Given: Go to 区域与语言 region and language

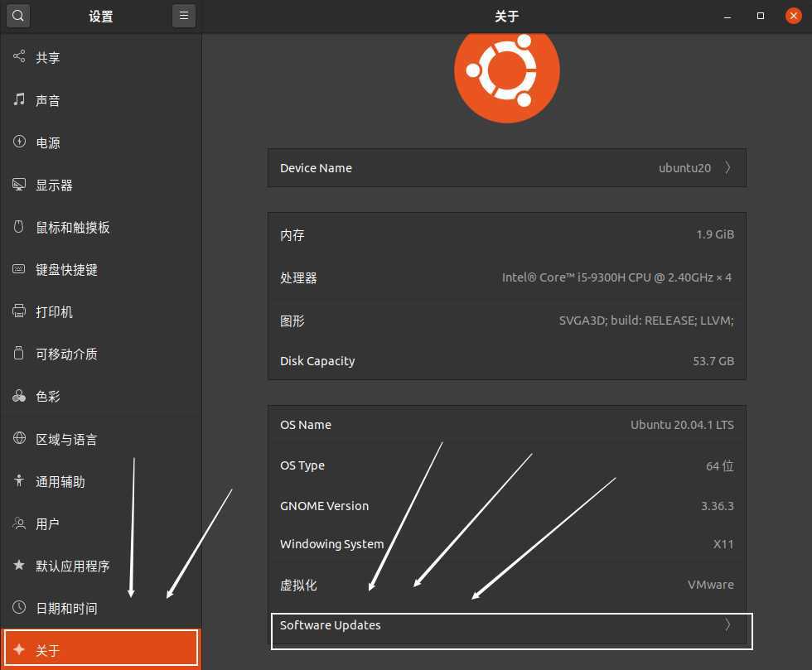Looking at the screenshot, I should [101, 439].
